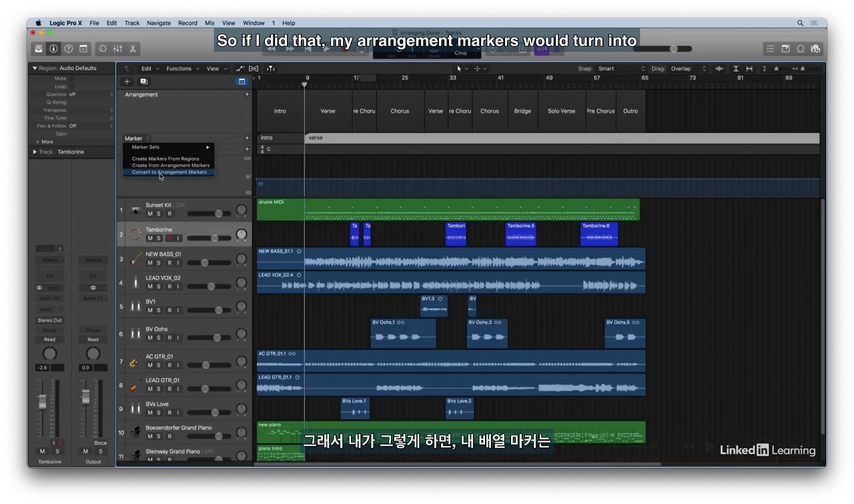Select the Bridge arrangement marker

[x=522, y=111]
